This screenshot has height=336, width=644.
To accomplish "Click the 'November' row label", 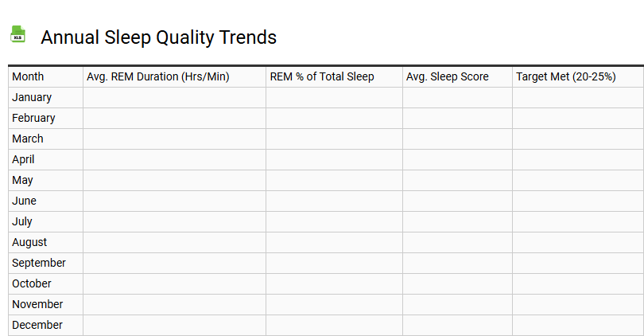I will (x=37, y=304).
